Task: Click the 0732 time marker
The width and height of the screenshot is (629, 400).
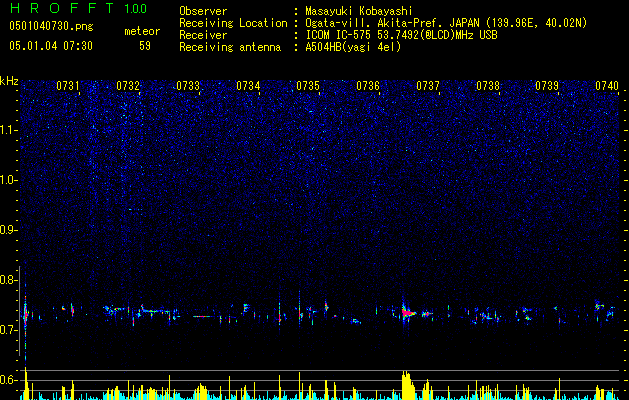Action: click(x=128, y=85)
